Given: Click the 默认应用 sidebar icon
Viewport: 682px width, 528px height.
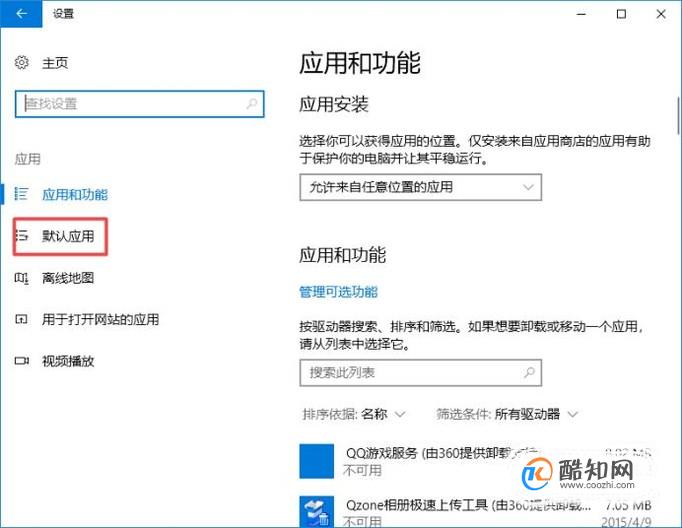Looking at the screenshot, I should pos(21,236).
